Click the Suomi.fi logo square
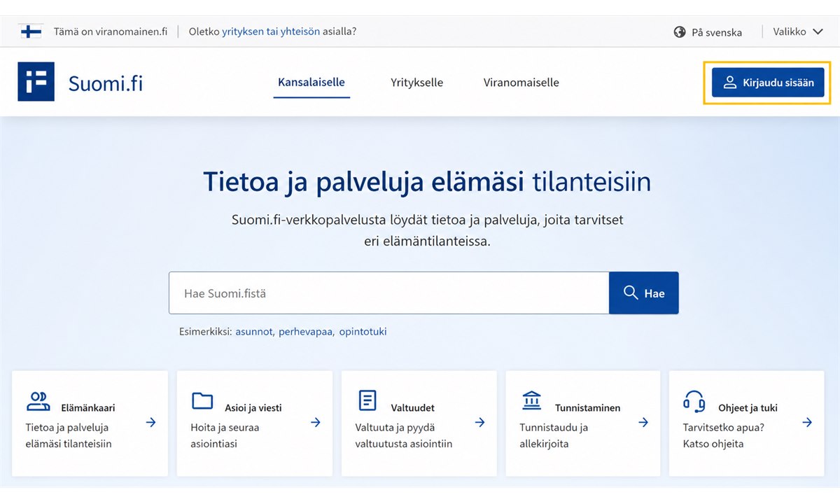 36,82
